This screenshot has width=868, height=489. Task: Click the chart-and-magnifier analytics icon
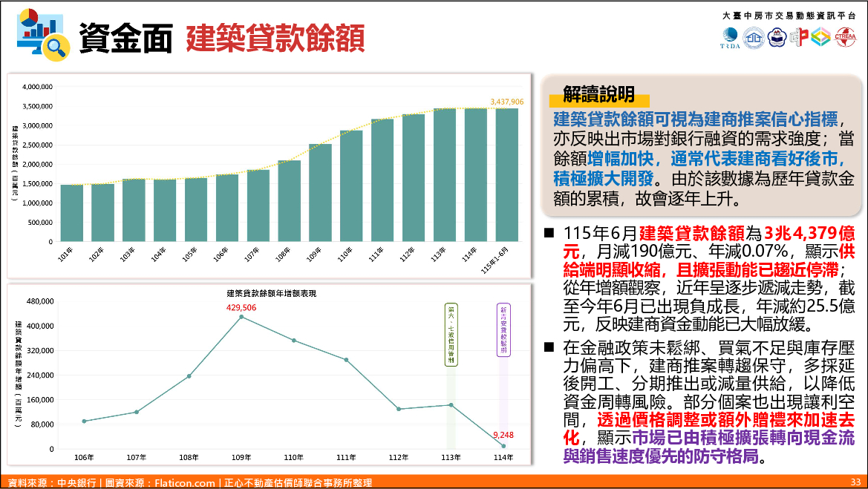click(x=43, y=34)
